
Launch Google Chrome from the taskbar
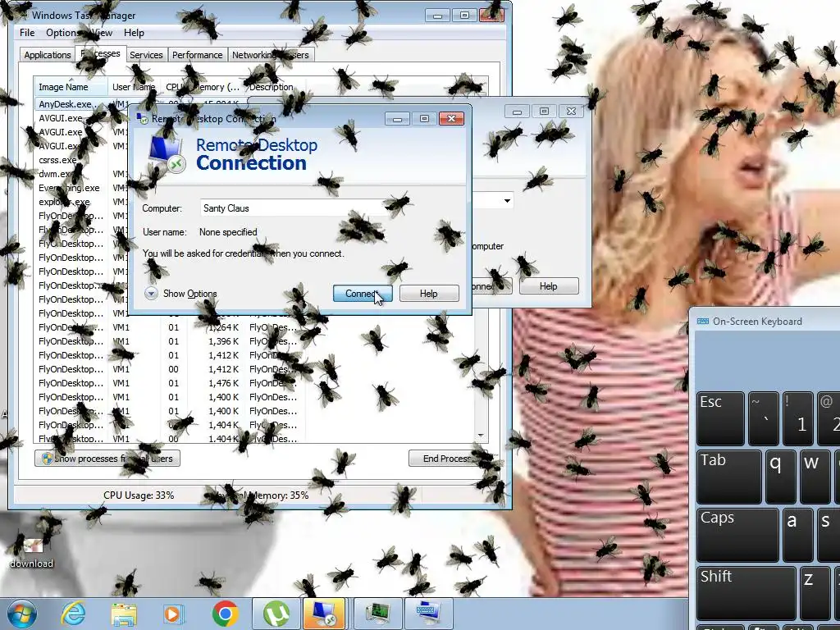tap(225, 614)
